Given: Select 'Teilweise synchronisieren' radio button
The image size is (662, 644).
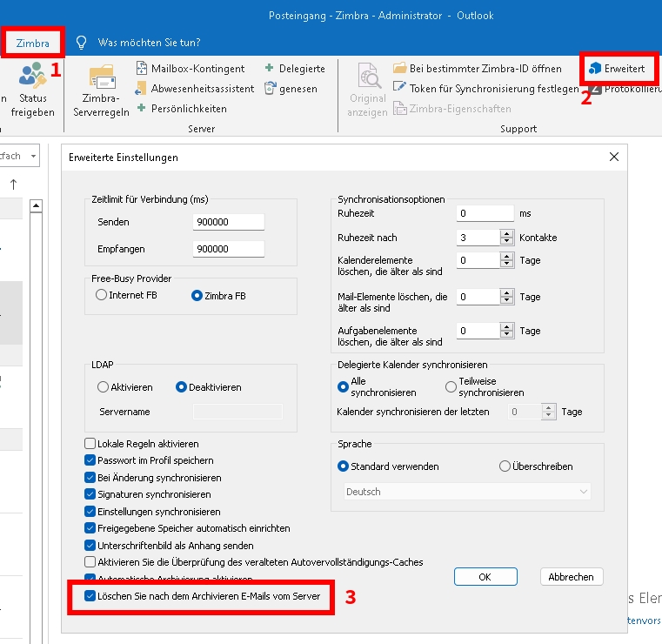Looking at the screenshot, I should [451, 386].
